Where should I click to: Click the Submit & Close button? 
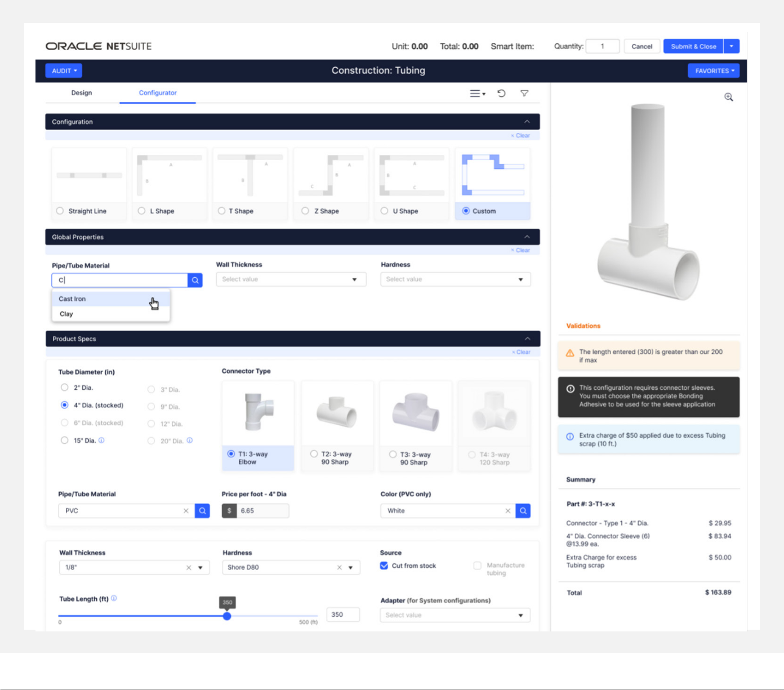click(693, 46)
